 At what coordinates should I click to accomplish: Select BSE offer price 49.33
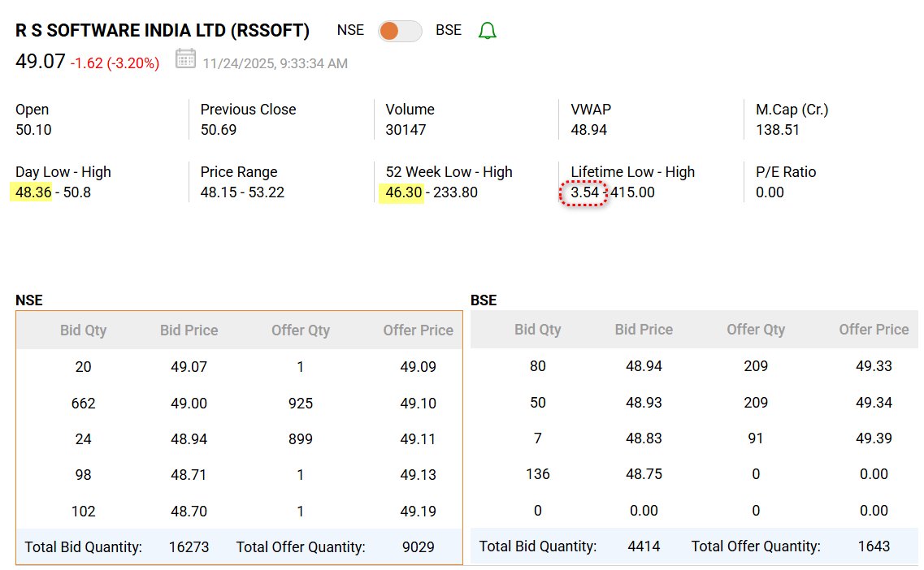pyautogui.click(x=874, y=366)
